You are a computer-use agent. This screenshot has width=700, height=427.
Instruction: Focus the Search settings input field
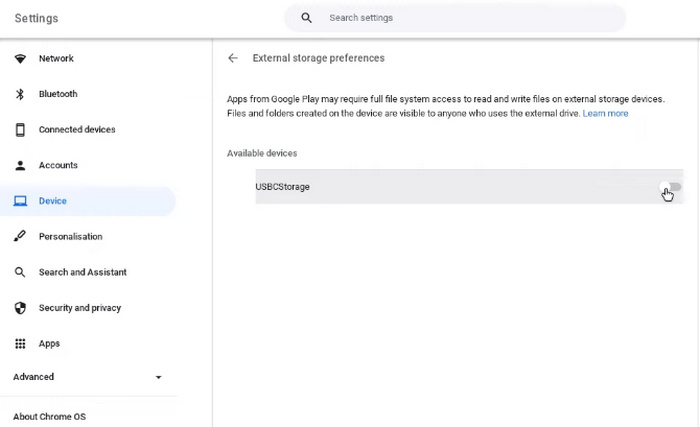point(455,18)
